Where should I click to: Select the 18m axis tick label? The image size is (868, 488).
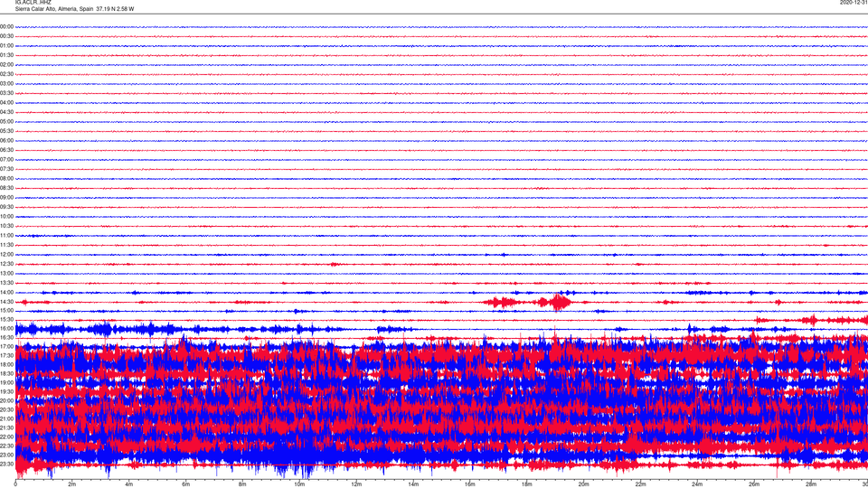click(x=526, y=484)
